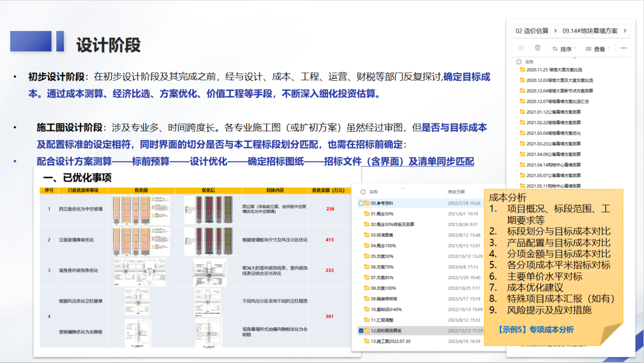Screen dimensions: 644x363
Task: Open folder 2021.03.04塔楼幕墙方案优化
Action: click(550, 133)
